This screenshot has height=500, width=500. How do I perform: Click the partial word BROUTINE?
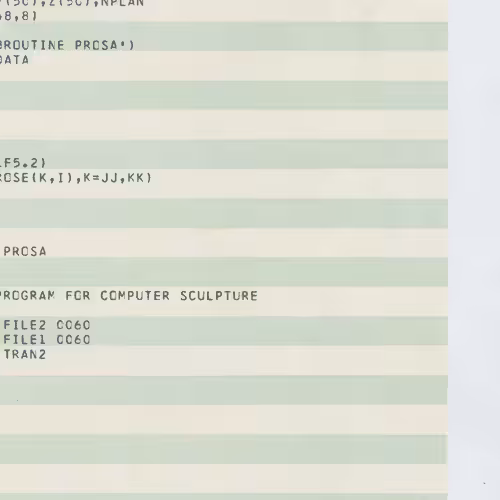[x=32, y=45]
